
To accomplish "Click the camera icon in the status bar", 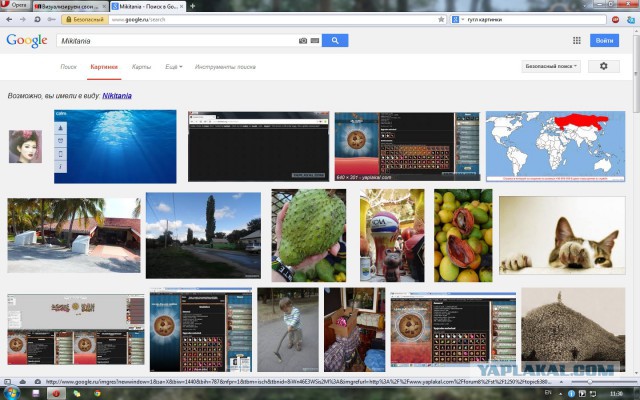I will click(38, 382).
